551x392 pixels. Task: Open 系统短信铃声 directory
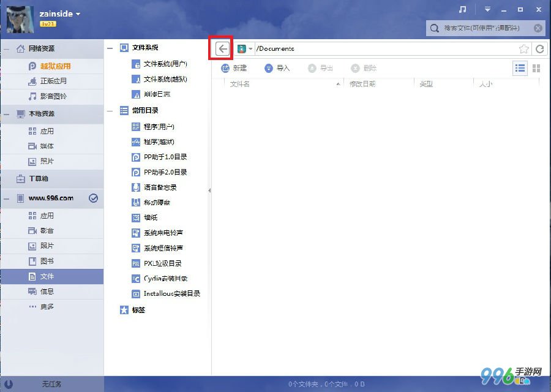(x=157, y=248)
